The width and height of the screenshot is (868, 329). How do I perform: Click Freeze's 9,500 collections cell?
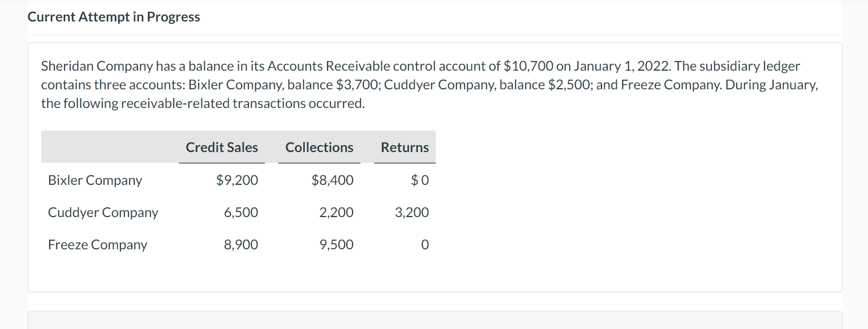[x=336, y=245]
